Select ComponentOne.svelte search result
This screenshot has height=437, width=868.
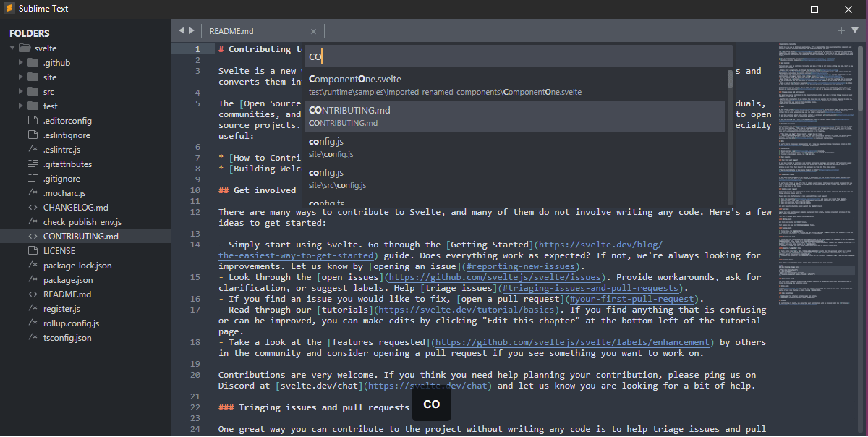click(514, 85)
